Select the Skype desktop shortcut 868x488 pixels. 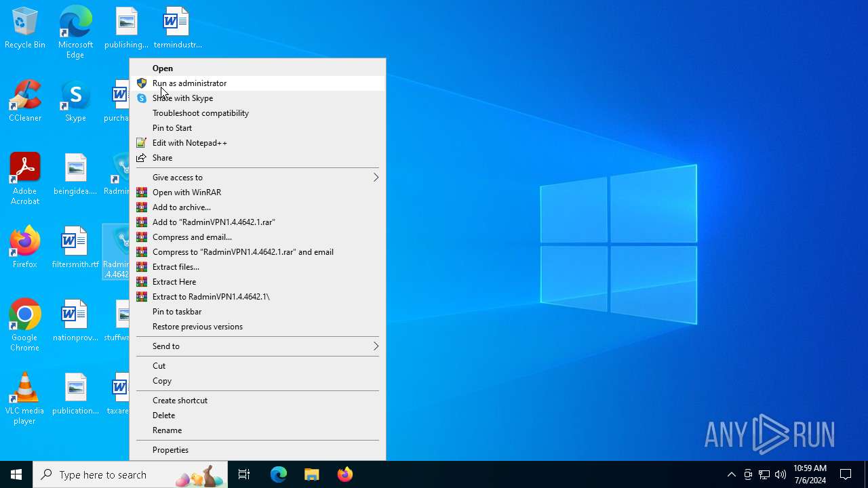(75, 102)
